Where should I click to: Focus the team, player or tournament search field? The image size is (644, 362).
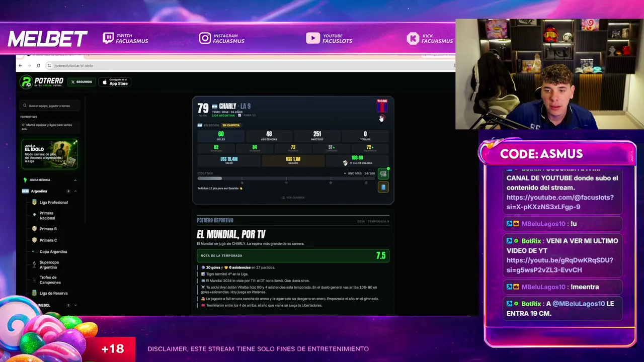tap(49, 106)
